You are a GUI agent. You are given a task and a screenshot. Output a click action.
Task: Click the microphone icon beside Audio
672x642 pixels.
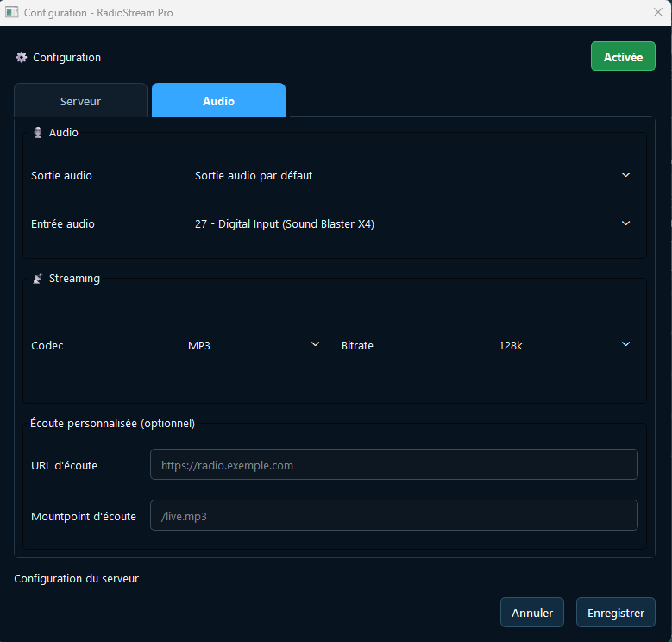coord(38,132)
